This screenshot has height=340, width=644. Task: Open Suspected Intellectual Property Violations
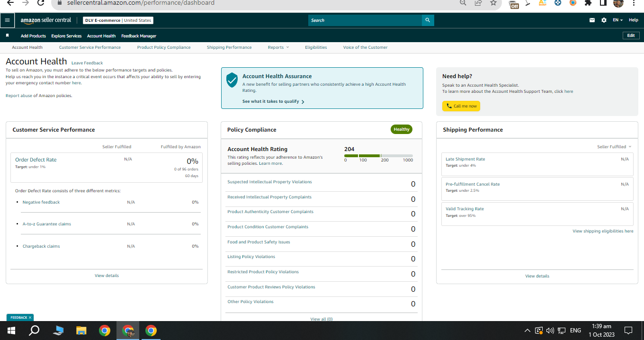tap(269, 182)
